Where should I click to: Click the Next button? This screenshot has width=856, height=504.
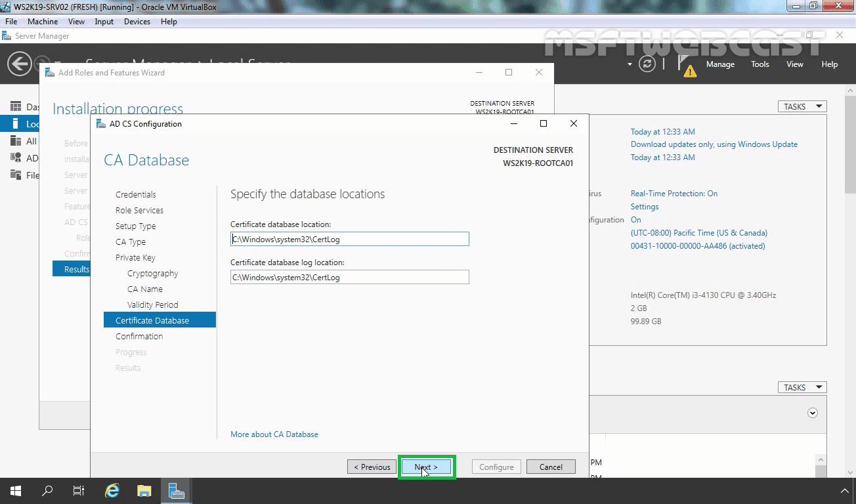point(426,467)
